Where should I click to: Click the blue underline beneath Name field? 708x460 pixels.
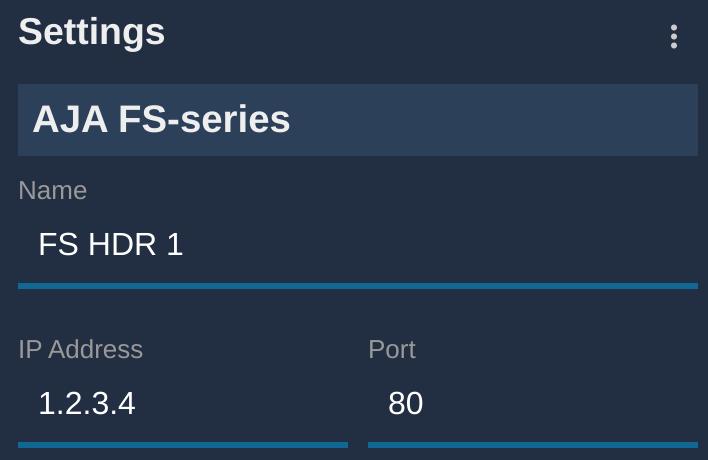358,286
